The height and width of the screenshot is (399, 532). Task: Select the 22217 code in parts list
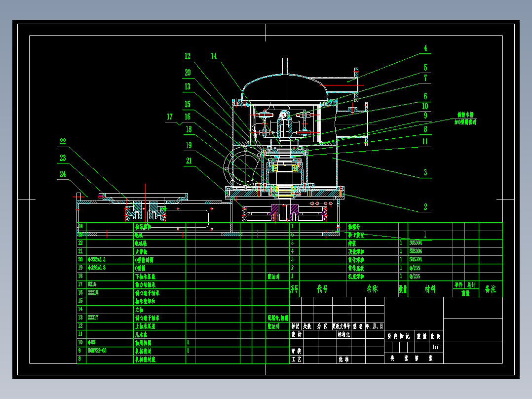(93, 318)
